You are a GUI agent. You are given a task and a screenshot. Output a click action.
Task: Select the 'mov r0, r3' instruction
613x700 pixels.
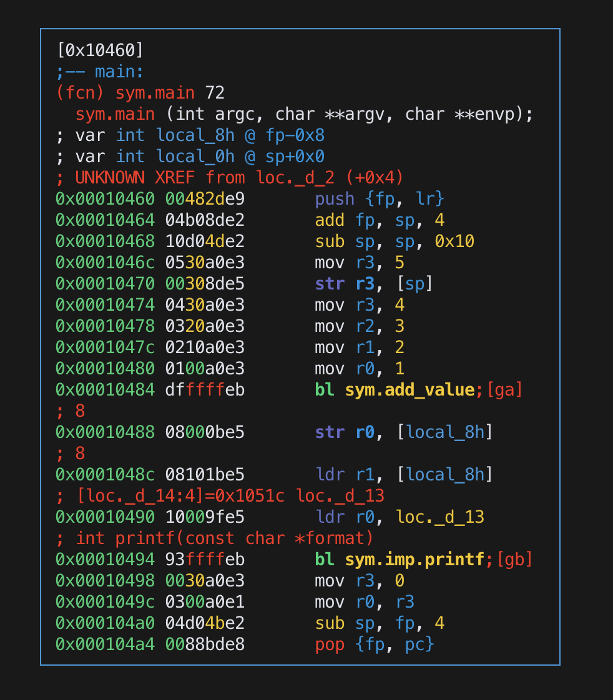click(365, 602)
